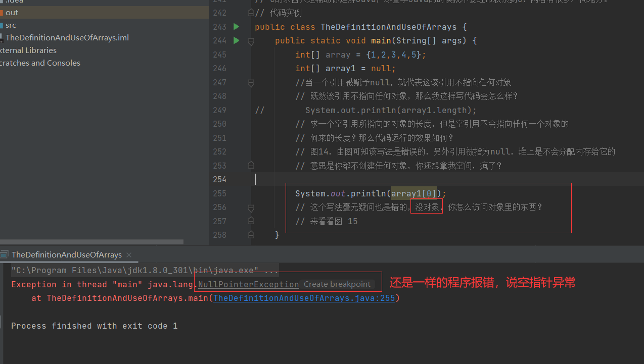Image resolution: width=644 pixels, height=364 pixels.
Task: Collapse the main method at line 244
Action: [x=251, y=42]
